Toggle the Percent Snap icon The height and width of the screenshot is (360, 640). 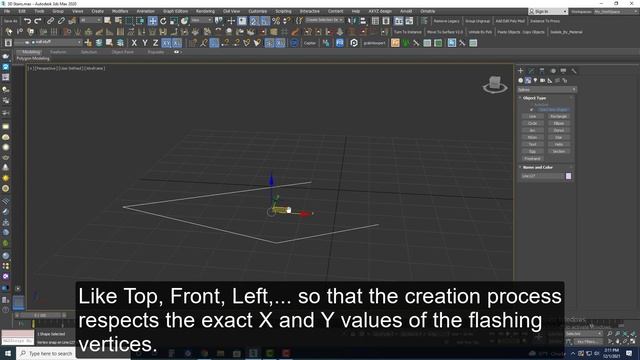[276, 20]
